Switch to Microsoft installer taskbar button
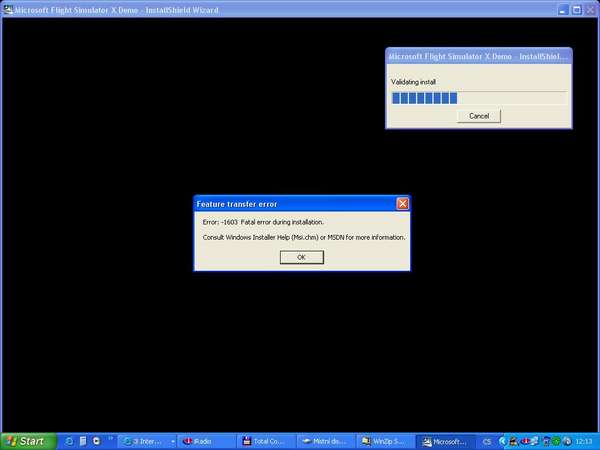This screenshot has width=600, height=450. pyautogui.click(x=446, y=442)
